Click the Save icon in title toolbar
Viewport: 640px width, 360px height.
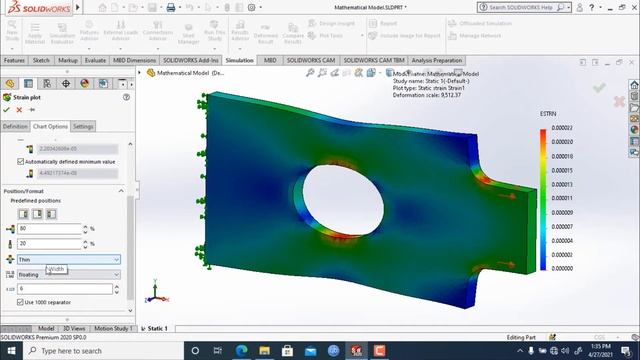[x=152, y=7]
